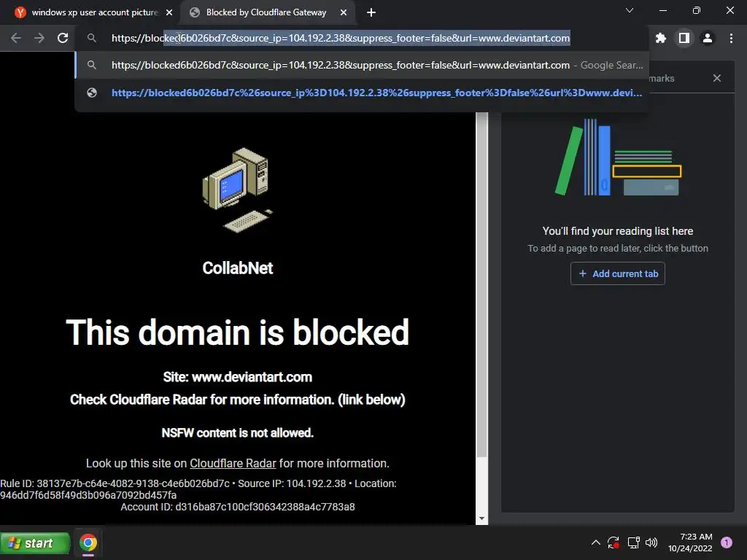747x560 pixels.
Task: Click the magnifier icon in Google Search suggestion
Action: [x=92, y=65]
